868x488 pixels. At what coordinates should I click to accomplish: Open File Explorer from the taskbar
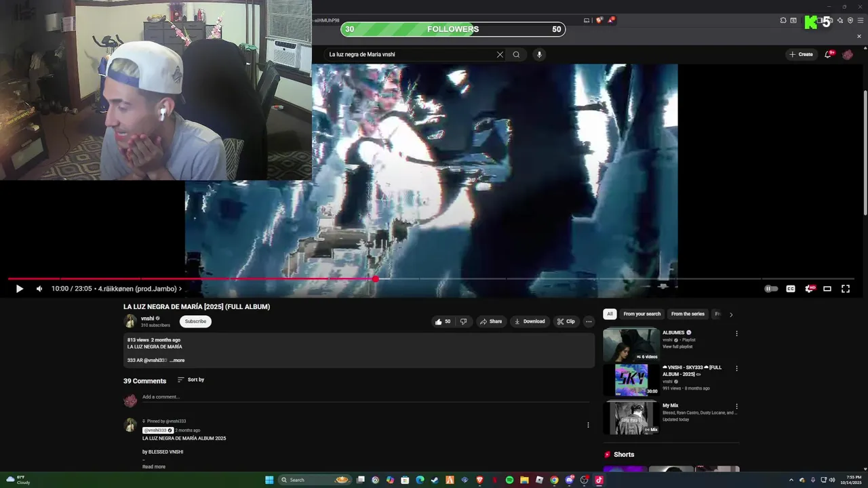point(524,480)
